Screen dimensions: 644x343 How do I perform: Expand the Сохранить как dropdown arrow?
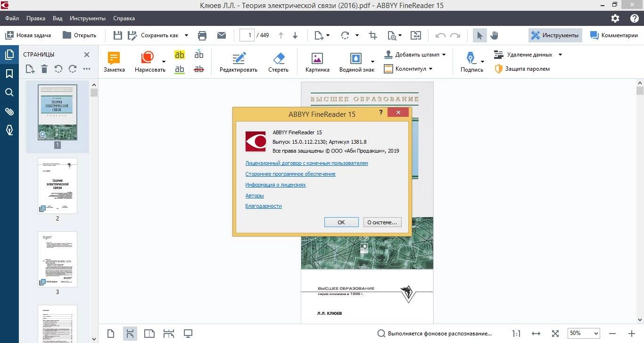click(x=186, y=35)
